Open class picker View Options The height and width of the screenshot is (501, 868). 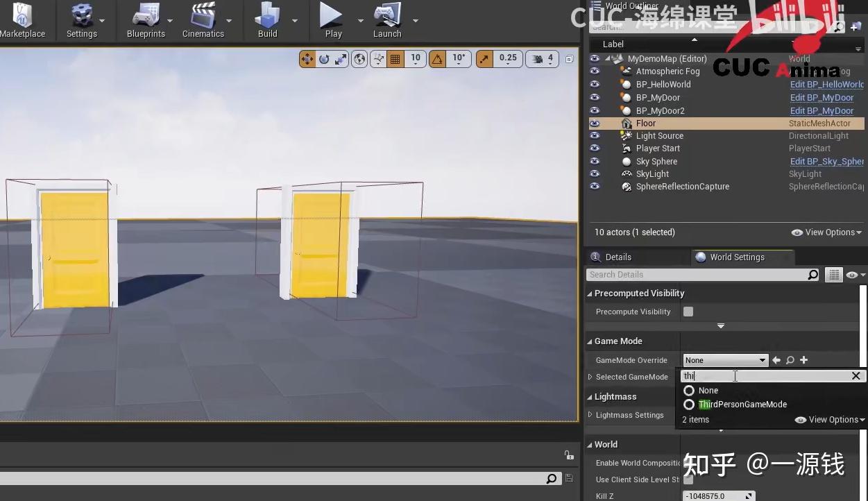tap(831, 420)
